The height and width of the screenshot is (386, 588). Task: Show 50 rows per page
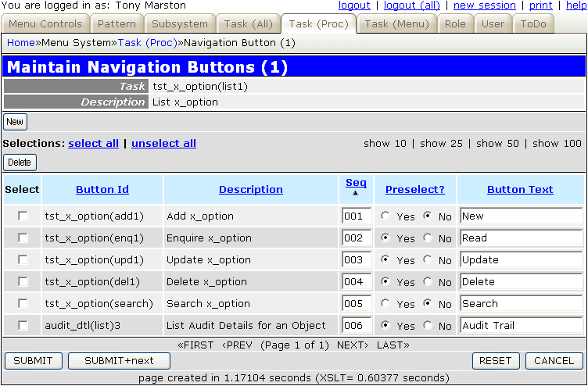(497, 144)
